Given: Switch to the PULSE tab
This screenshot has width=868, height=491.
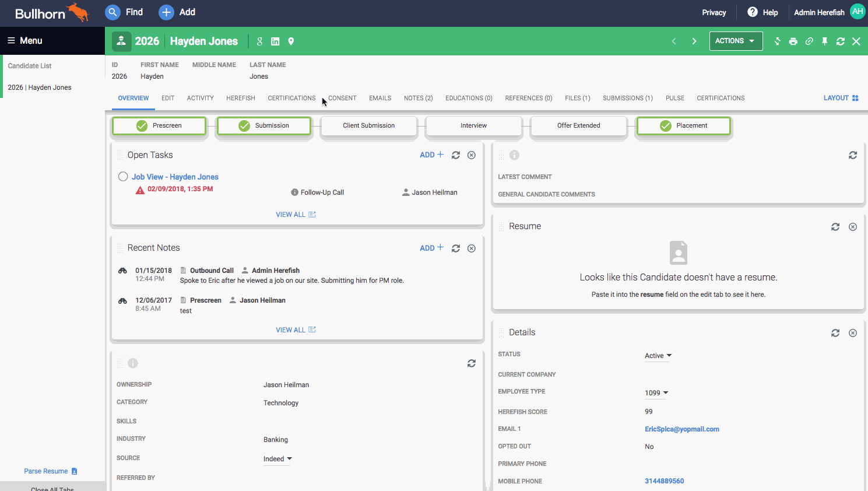Looking at the screenshot, I should click(x=675, y=98).
